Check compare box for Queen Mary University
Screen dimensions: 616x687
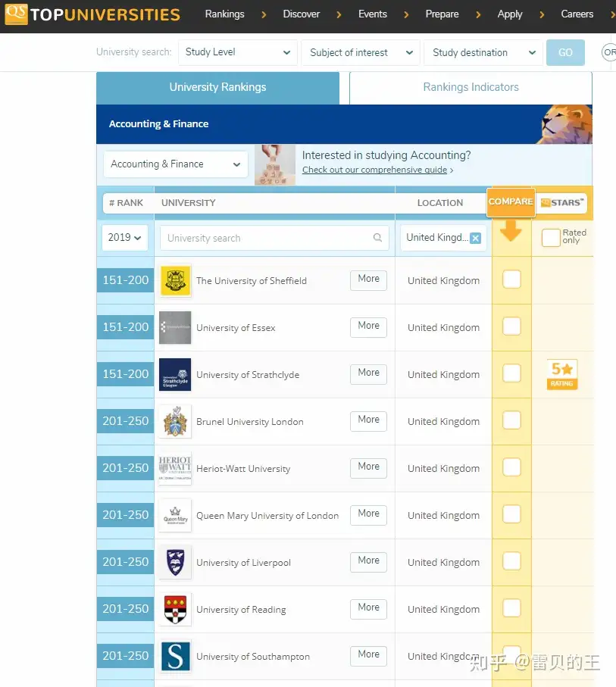point(511,514)
